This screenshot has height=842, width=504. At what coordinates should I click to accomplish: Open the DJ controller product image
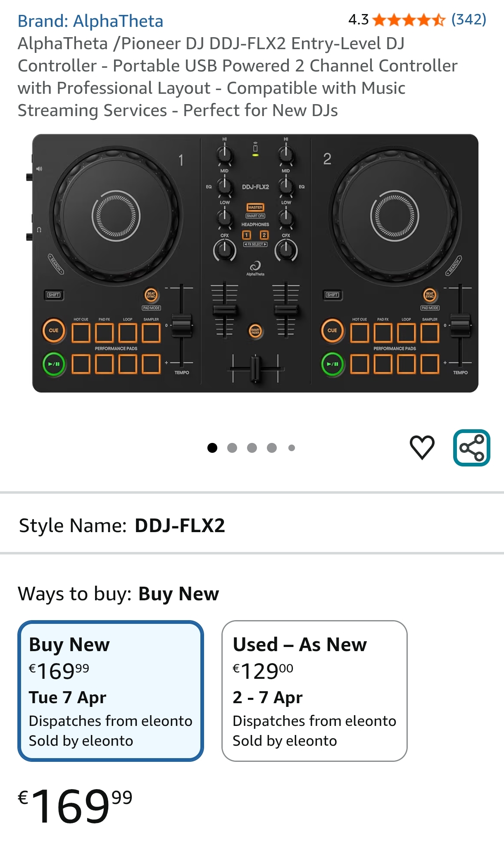click(255, 263)
